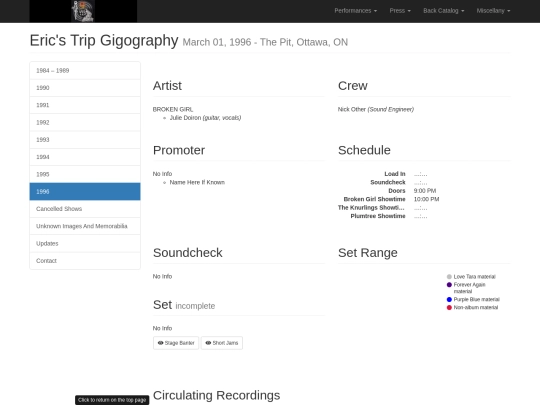
Task: Toggle Short Jams visibility button
Action: [222, 343]
